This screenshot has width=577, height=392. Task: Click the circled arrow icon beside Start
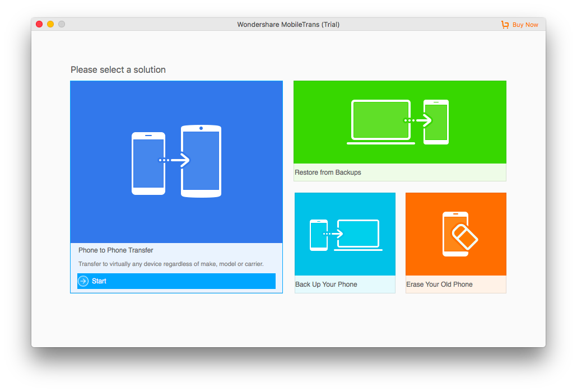click(83, 281)
